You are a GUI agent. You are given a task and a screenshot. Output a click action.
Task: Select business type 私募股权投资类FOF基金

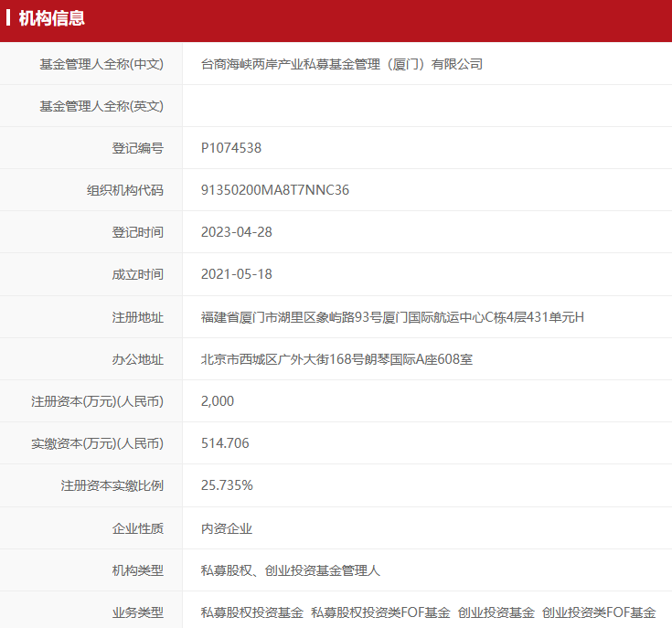(380, 612)
